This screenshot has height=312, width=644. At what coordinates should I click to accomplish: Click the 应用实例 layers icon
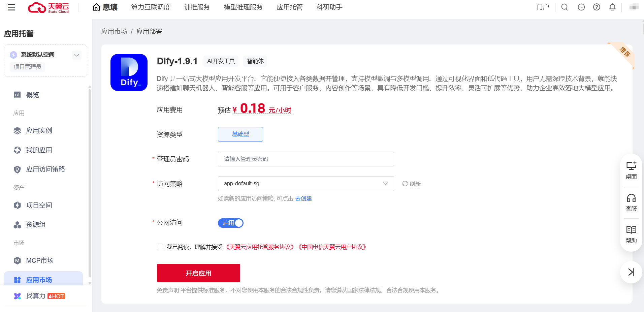(17, 131)
